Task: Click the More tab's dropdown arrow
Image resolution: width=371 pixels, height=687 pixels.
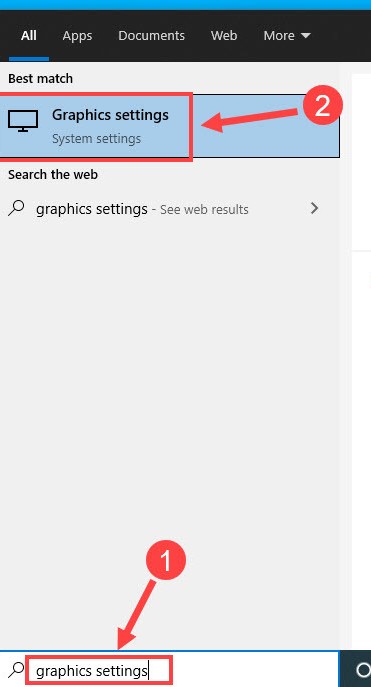Action: [306, 36]
